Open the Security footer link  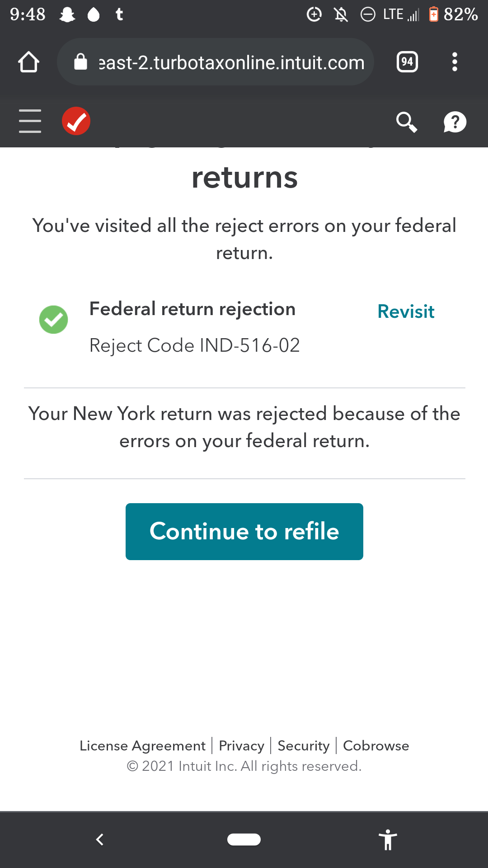pyautogui.click(x=304, y=745)
